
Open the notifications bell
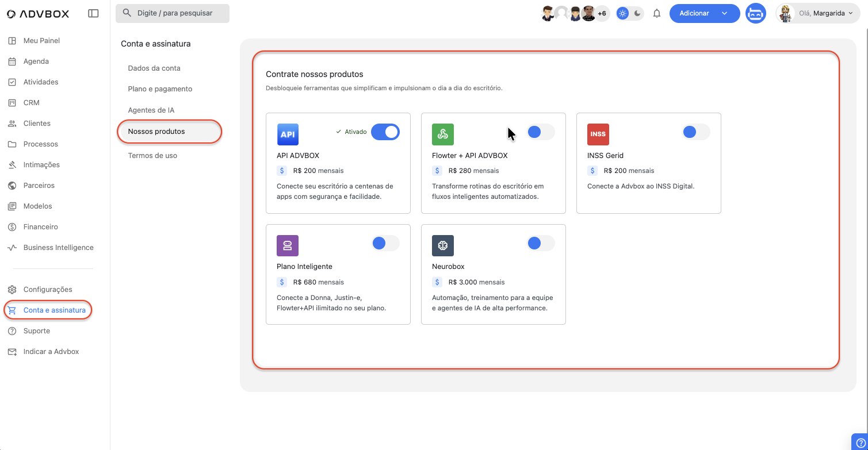[657, 13]
